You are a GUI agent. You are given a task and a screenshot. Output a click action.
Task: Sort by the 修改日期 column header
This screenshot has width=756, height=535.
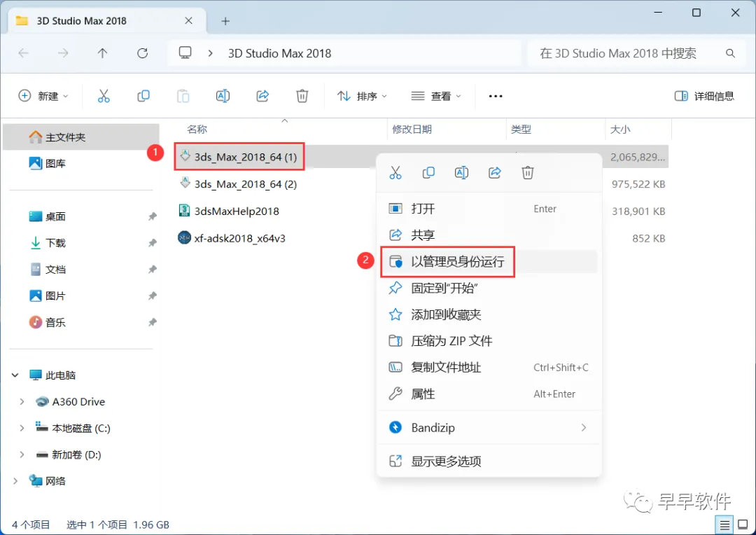coord(412,130)
